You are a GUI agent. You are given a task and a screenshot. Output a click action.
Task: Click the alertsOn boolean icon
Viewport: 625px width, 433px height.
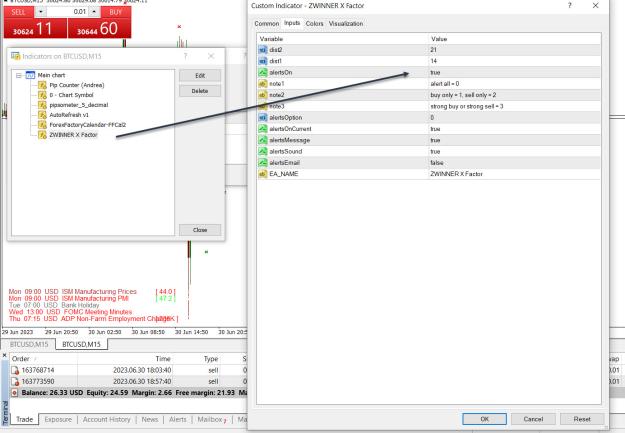pyautogui.click(x=263, y=73)
